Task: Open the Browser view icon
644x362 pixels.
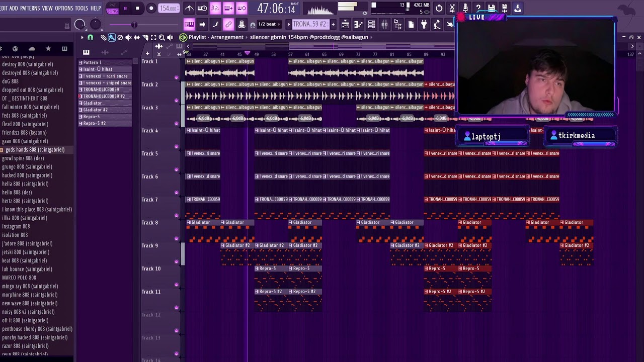Action: [x=397, y=24]
